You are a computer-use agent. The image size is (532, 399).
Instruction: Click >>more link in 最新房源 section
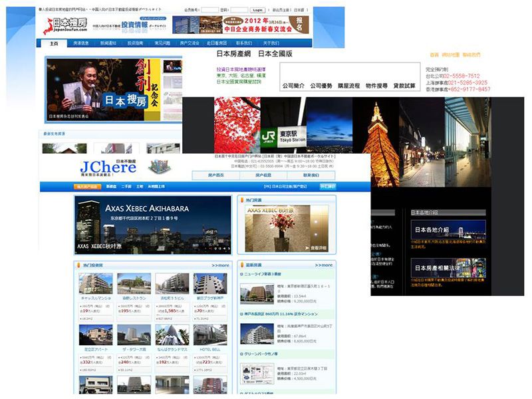pos(323,265)
